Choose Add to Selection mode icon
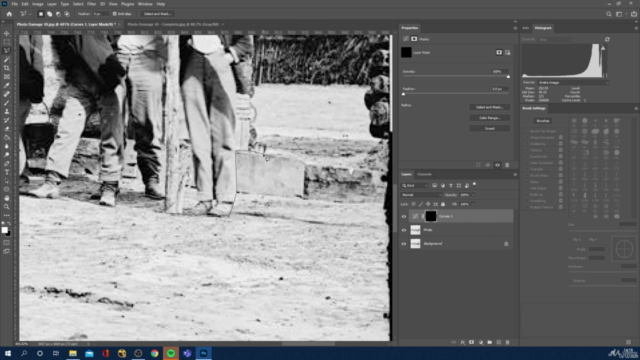The width and height of the screenshot is (640, 360). pos(49,14)
